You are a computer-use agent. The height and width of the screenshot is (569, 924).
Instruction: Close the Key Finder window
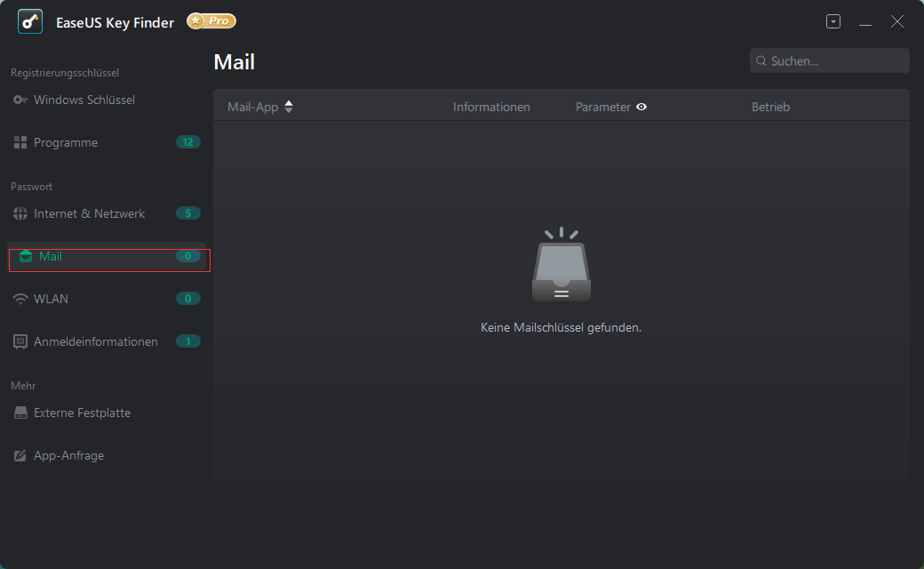896,22
